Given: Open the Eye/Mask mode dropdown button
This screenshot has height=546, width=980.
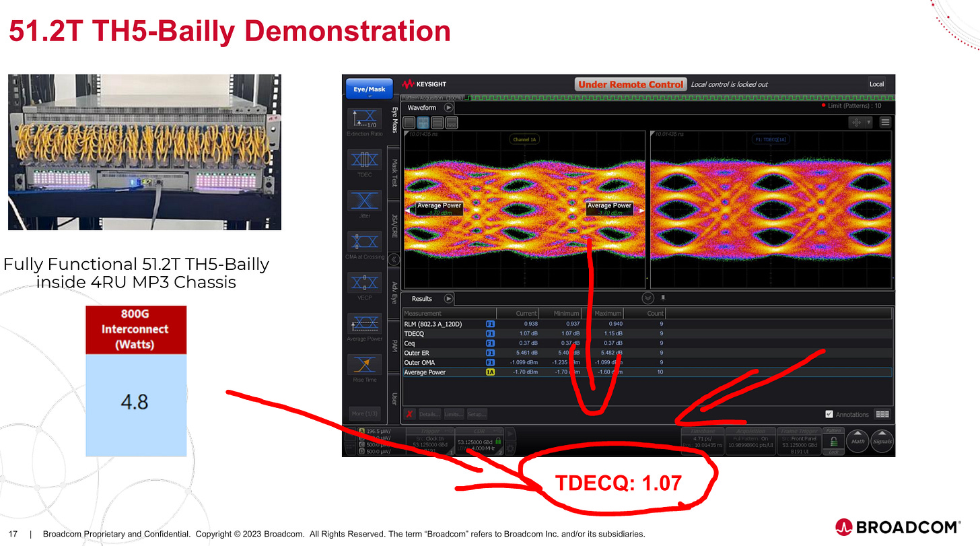Looking at the screenshot, I should pos(370,89).
